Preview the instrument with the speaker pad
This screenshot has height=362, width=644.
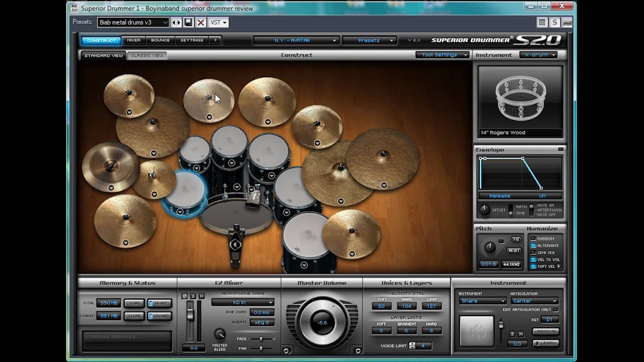pos(476,332)
